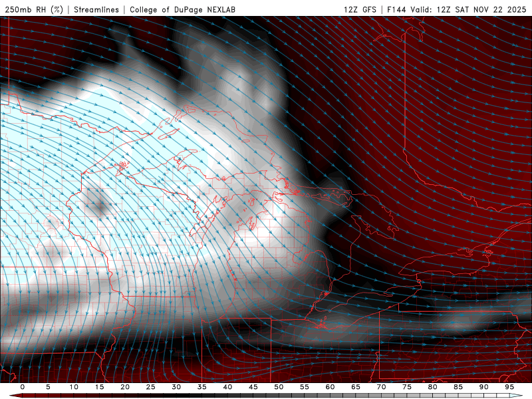Click the colorbar label '80'

click(x=432, y=387)
